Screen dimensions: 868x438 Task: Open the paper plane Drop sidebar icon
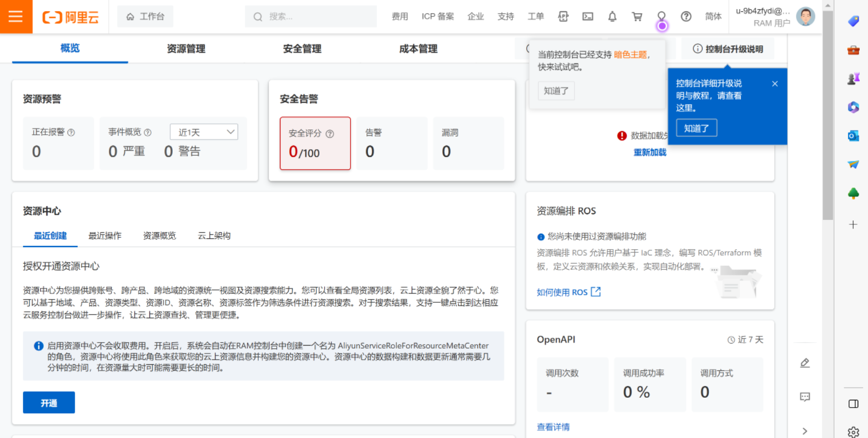tap(854, 165)
